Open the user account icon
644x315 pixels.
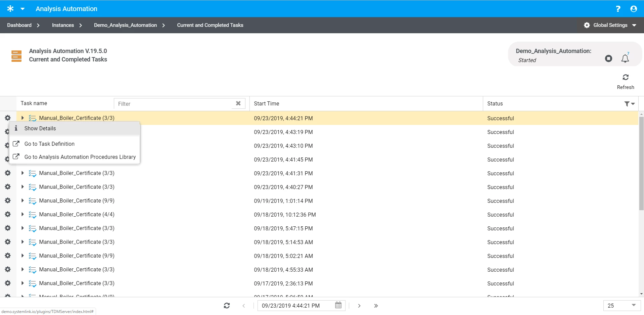[634, 9]
